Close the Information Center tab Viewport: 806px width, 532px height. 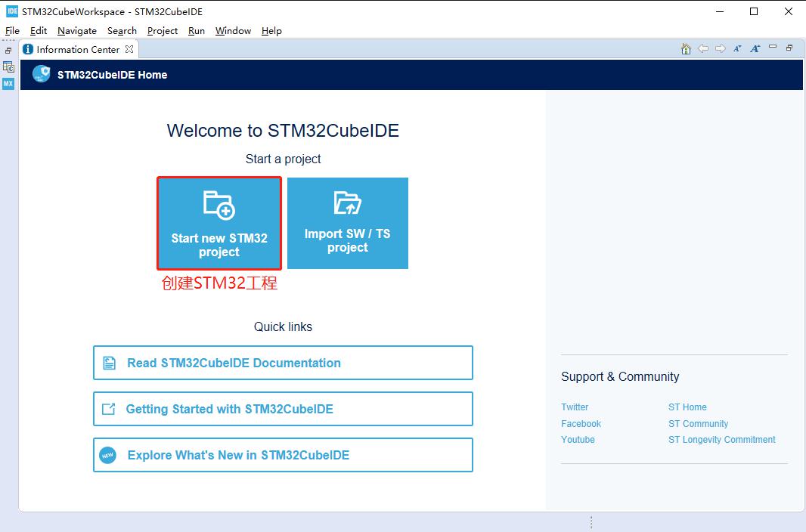(x=129, y=49)
